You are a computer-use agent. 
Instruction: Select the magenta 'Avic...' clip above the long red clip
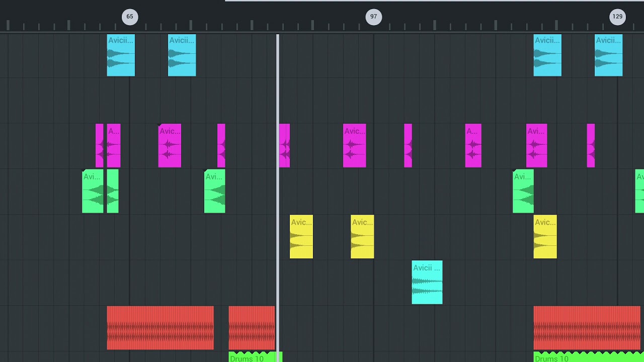[170, 145]
